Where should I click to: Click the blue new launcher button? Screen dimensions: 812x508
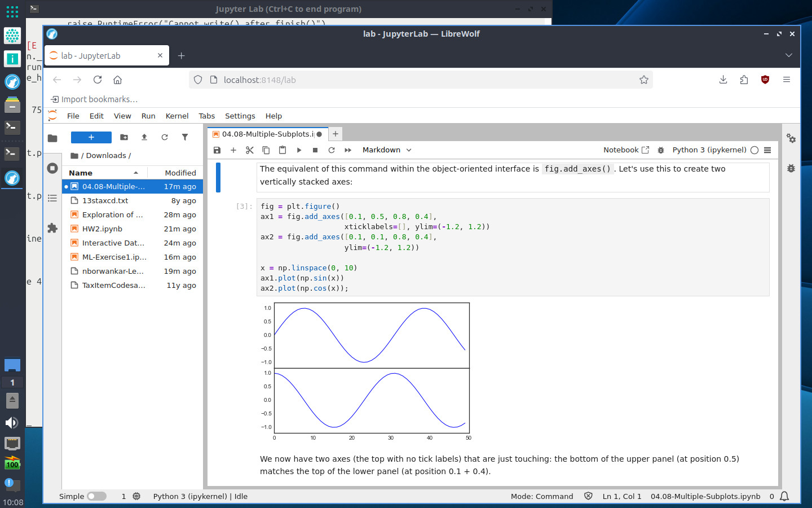coord(91,137)
